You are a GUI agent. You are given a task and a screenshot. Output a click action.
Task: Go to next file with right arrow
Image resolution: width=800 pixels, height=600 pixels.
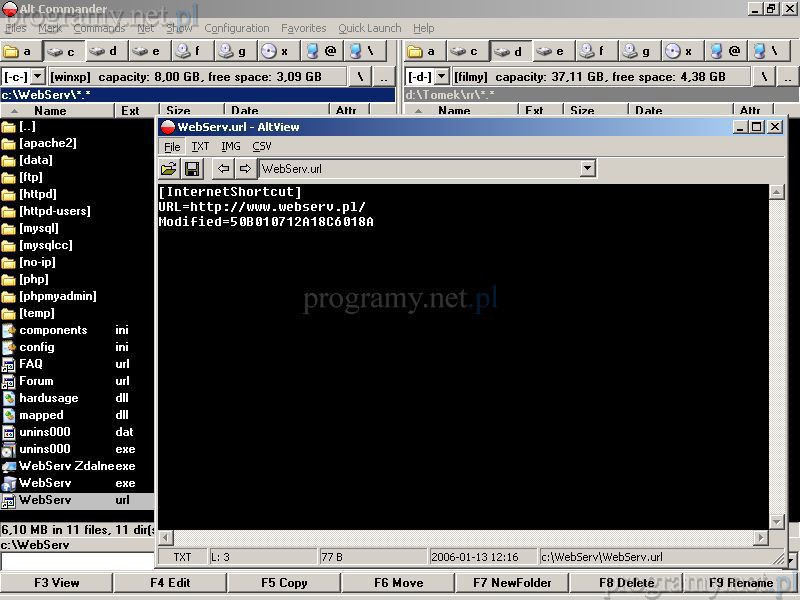coord(245,169)
